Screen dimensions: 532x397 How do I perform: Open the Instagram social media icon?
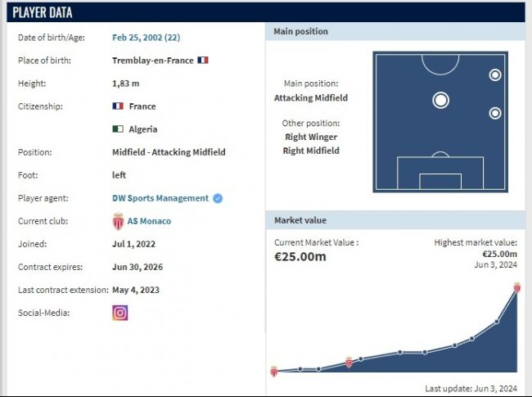point(120,313)
